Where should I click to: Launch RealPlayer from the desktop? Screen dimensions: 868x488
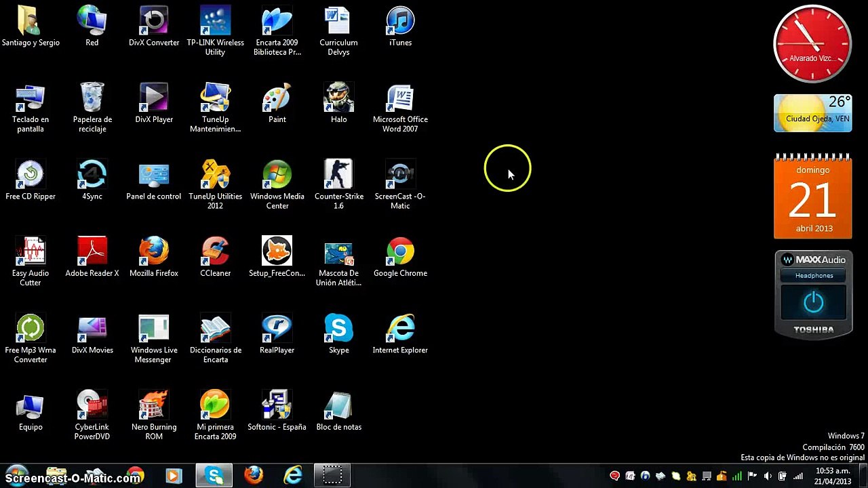(x=277, y=335)
